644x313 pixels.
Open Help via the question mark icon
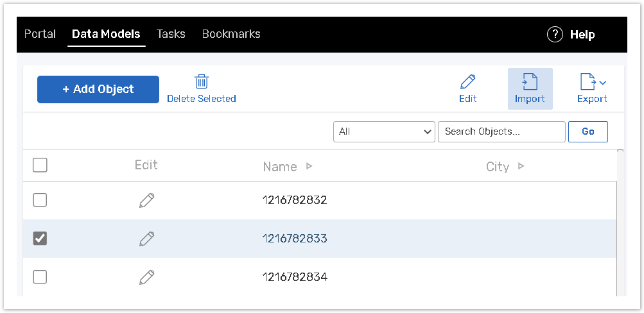(x=555, y=35)
